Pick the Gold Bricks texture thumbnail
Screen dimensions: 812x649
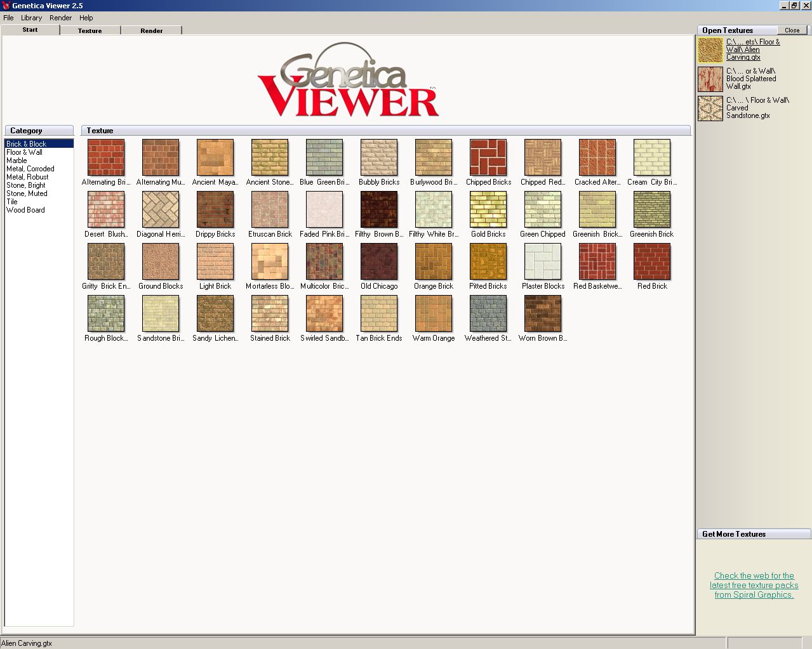488,209
